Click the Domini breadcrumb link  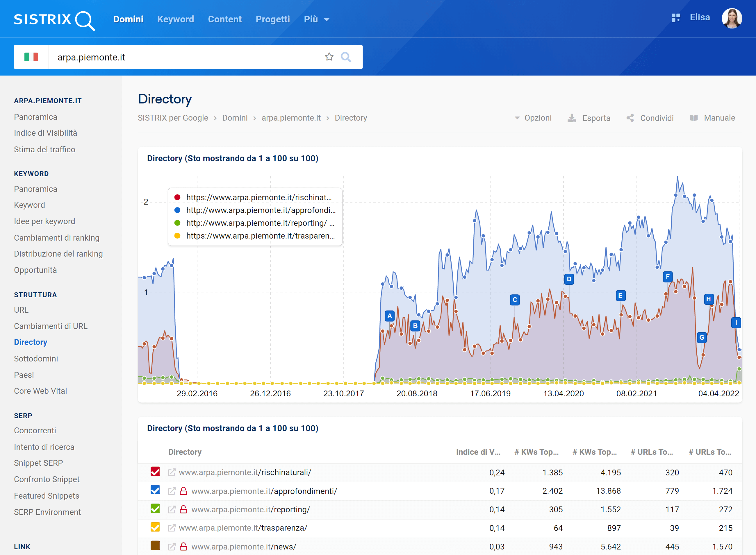235,118
